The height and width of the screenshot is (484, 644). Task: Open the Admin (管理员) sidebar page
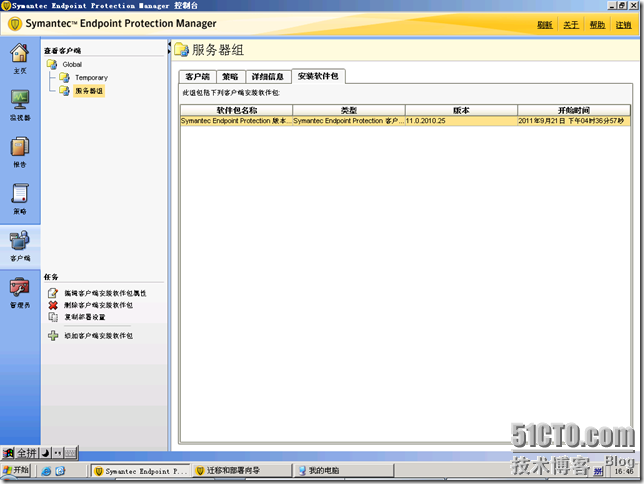click(x=20, y=293)
